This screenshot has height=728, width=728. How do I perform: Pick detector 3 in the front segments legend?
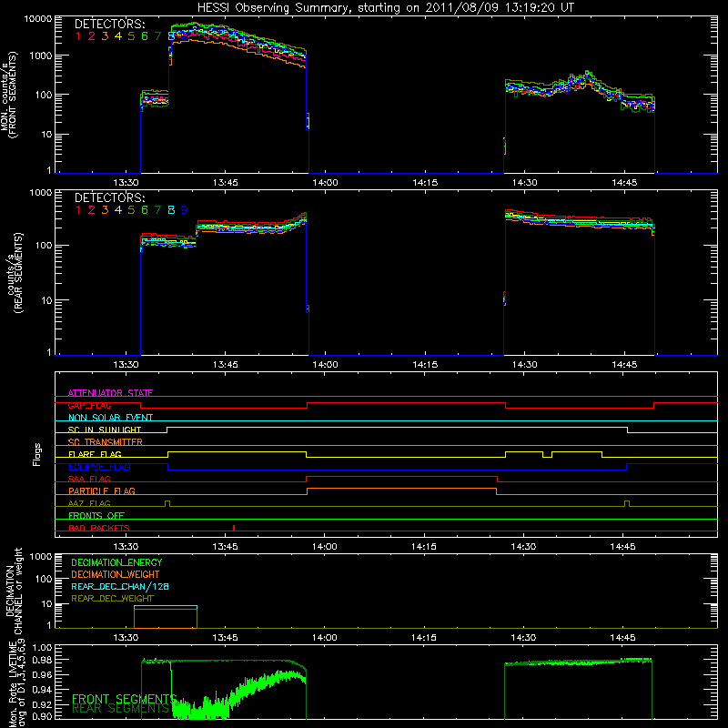coord(105,36)
